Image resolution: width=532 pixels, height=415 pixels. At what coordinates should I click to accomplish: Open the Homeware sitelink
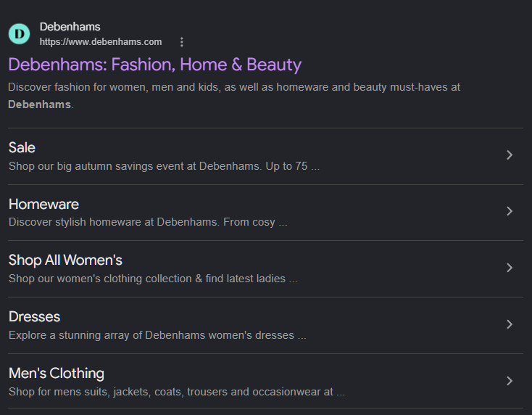43,204
